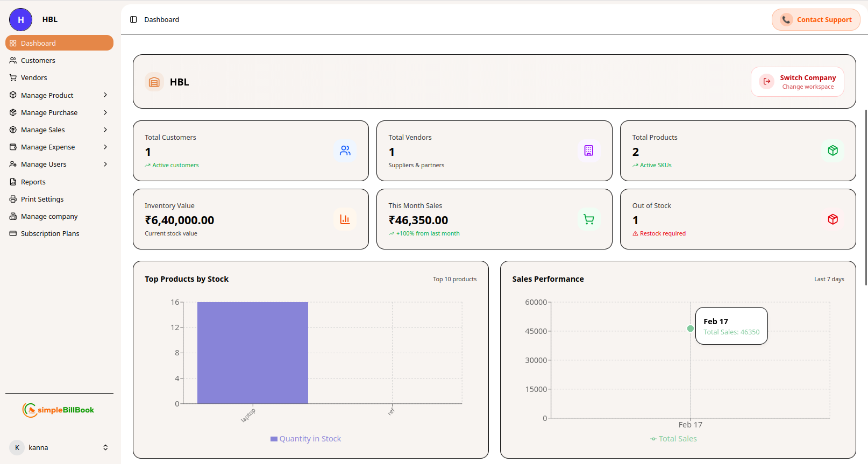Click the Total Vendors building icon
This screenshot has width=868, height=464.
tap(588, 151)
